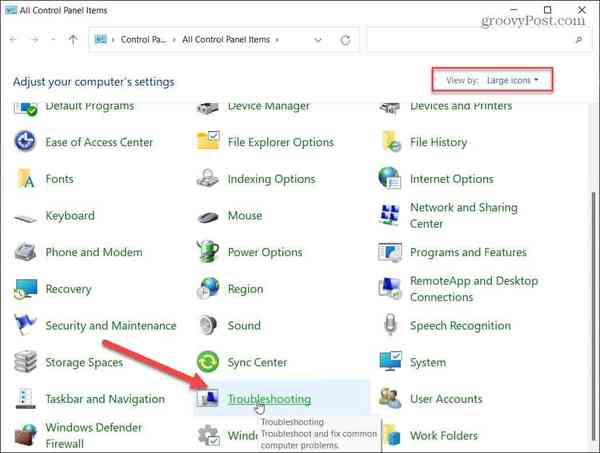The width and height of the screenshot is (600, 453).
Task: Click the Internet Options globe icon
Action: (390, 178)
